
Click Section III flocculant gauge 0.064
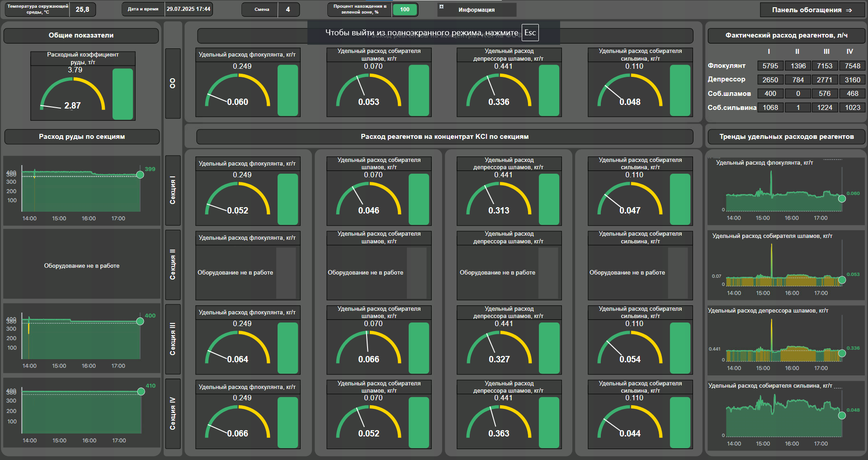point(237,348)
